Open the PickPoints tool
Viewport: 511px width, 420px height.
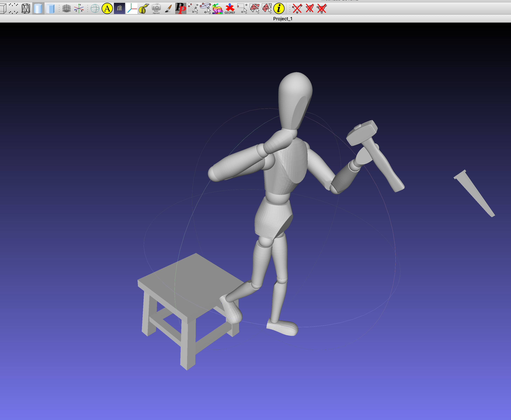181,8
